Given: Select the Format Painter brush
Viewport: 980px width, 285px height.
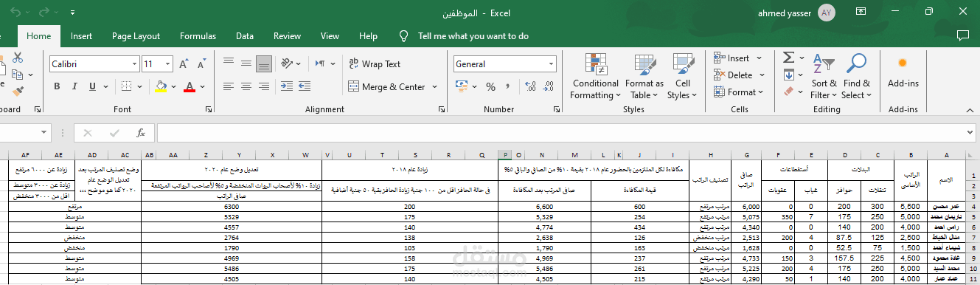Looking at the screenshot, I should point(18,92).
